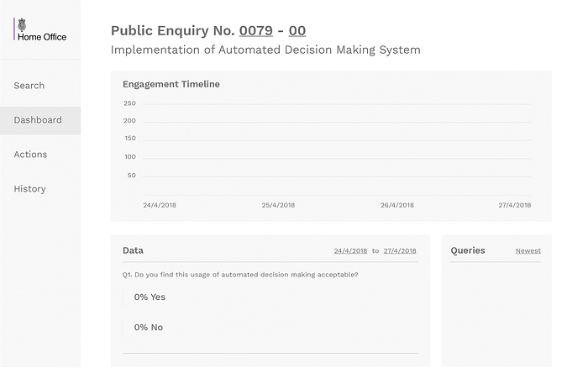
Task: Click the Engagement Timeline heading
Action: click(x=171, y=84)
